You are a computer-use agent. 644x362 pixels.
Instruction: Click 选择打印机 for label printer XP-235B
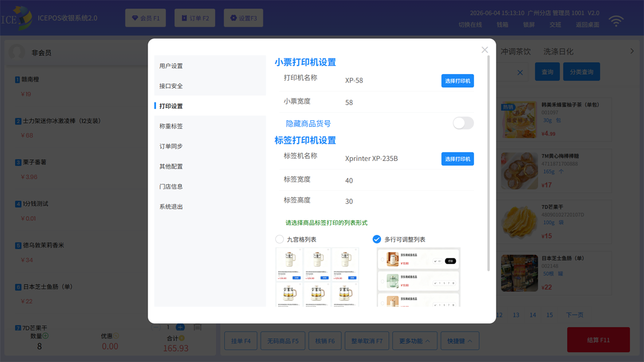point(458,159)
